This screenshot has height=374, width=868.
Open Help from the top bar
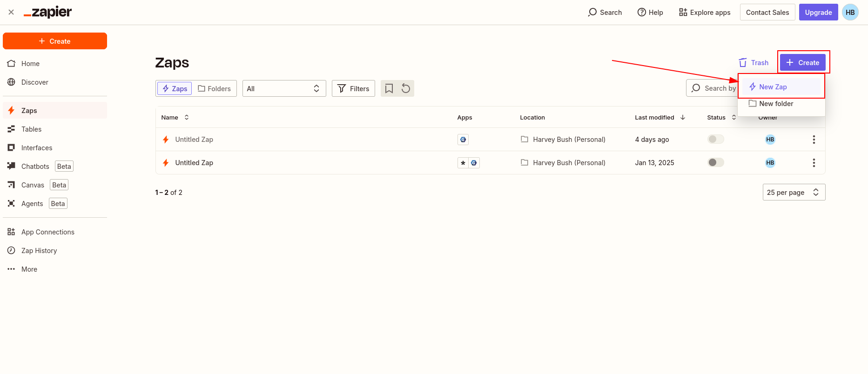[650, 13]
